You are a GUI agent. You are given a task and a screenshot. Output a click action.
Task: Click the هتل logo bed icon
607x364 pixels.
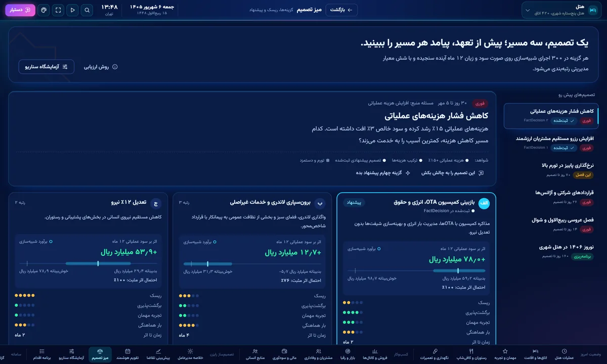[593, 10]
